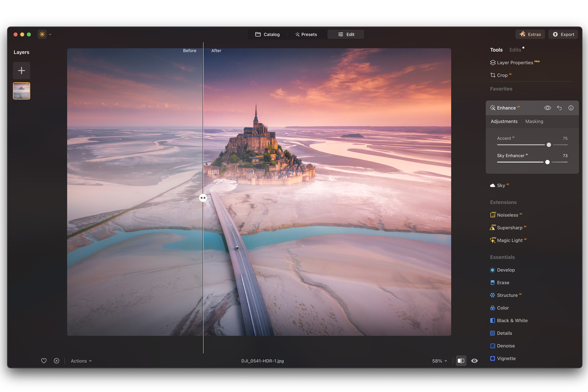
Task: Open the Erase tool
Action: click(x=500, y=283)
